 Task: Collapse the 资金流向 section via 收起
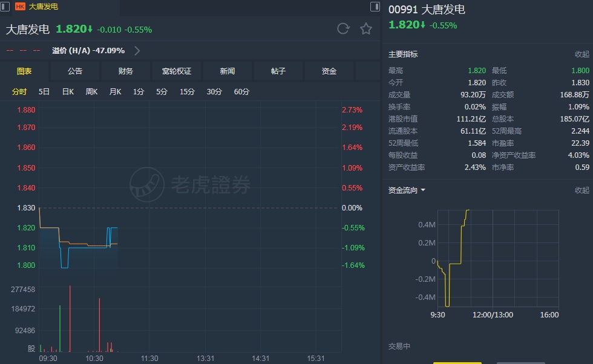pos(582,190)
